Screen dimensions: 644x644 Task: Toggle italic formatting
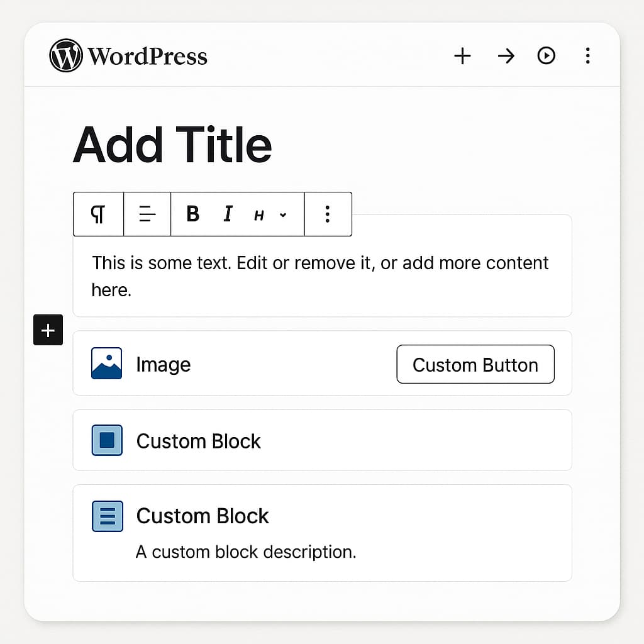click(x=228, y=214)
